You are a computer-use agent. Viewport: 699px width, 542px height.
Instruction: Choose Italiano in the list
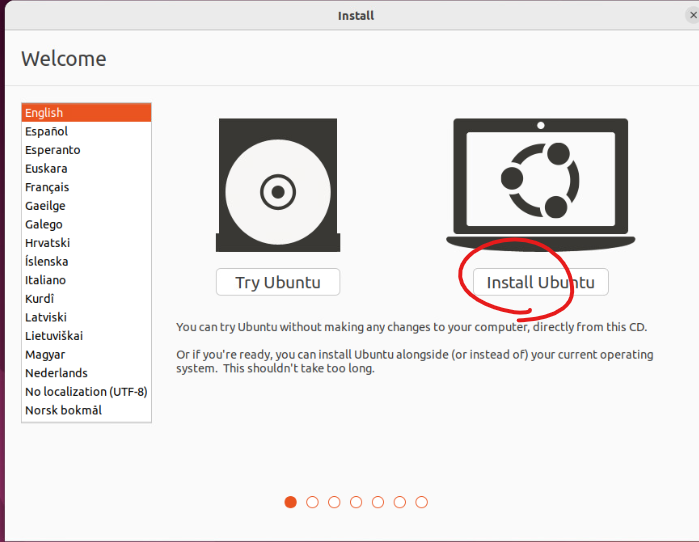pyautogui.click(x=86, y=280)
